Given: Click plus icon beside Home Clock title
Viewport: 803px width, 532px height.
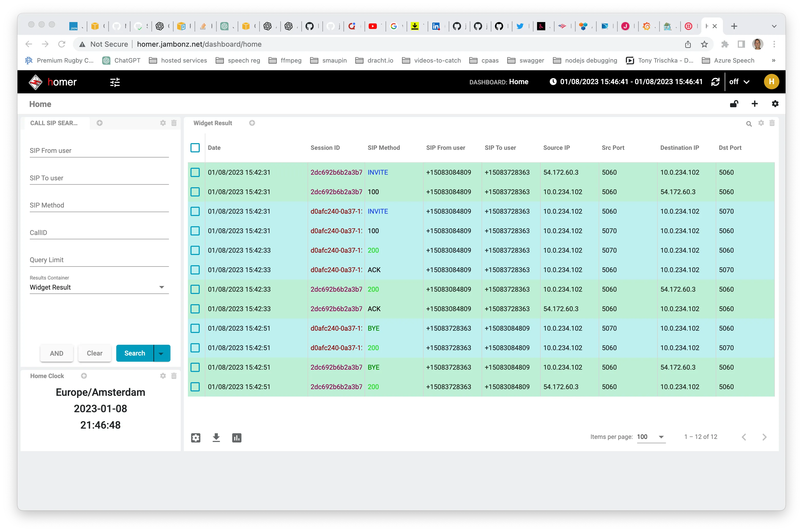Looking at the screenshot, I should 84,376.
